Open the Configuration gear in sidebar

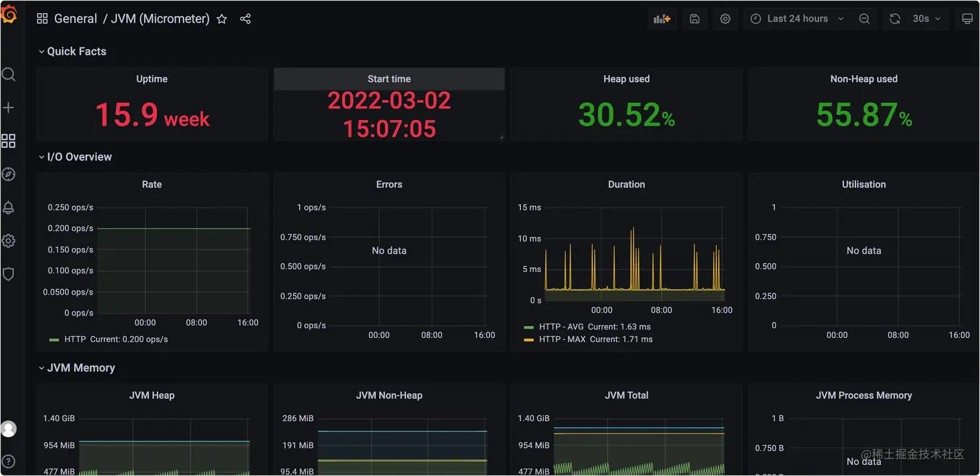pyautogui.click(x=8, y=241)
